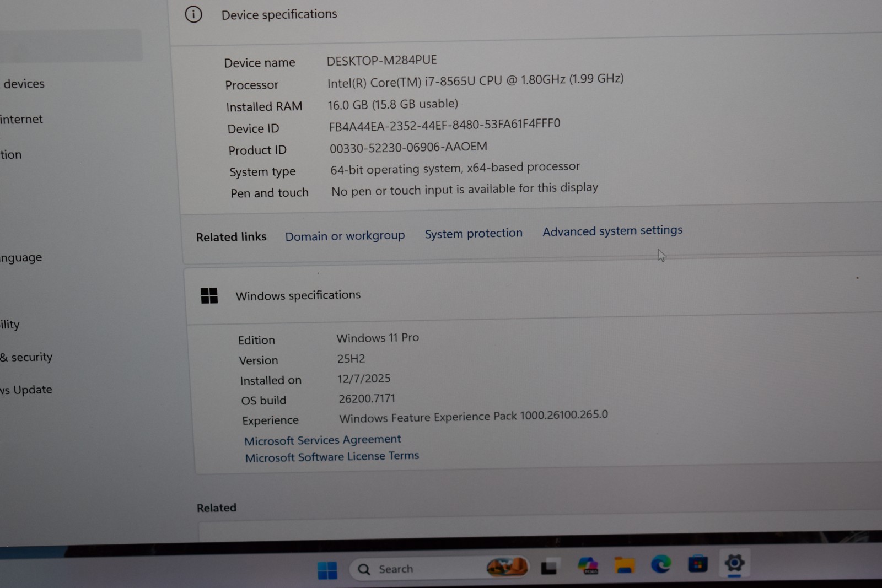Open Microsoft Software License Terms link
The height and width of the screenshot is (588, 882).
coord(332,457)
